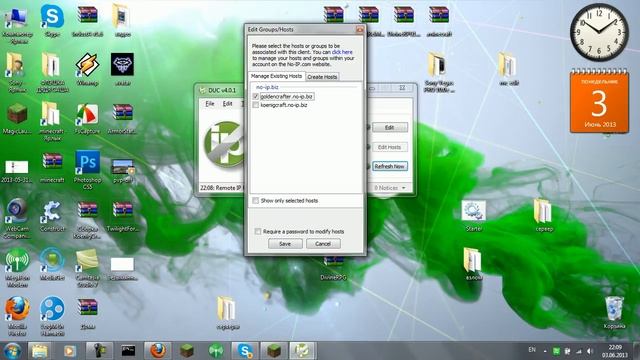Open the Recycle Bin (Корзина)

coord(614,313)
